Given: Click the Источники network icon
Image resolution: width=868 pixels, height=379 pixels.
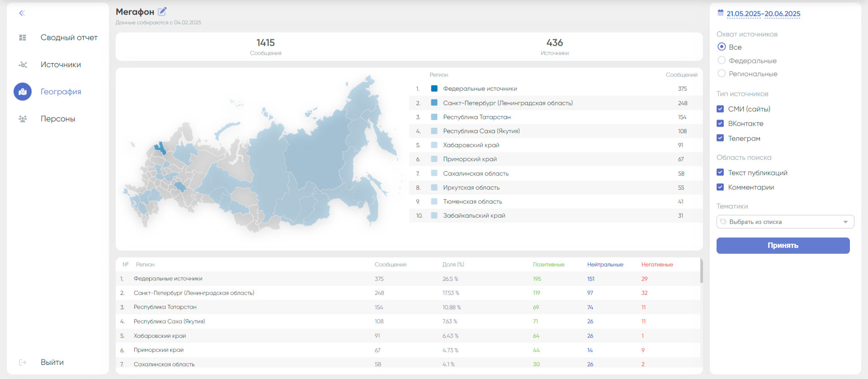Looking at the screenshot, I should point(23,65).
